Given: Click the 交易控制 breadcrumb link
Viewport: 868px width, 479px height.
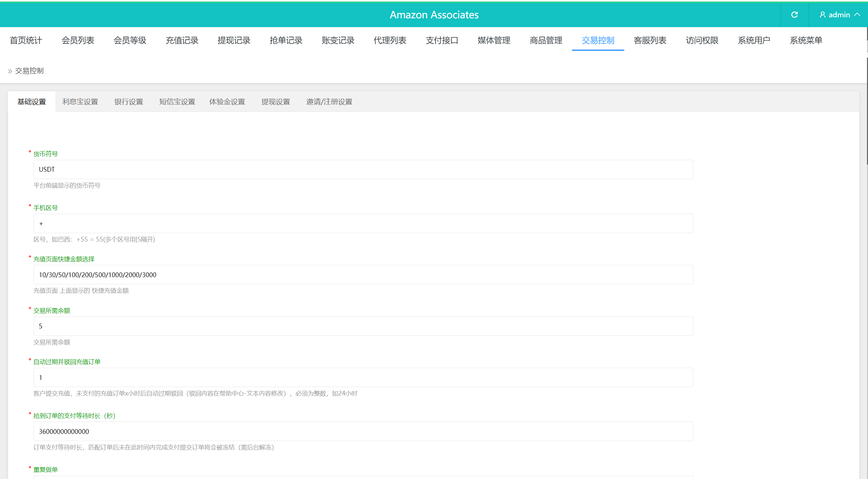Looking at the screenshot, I should pyautogui.click(x=29, y=71).
